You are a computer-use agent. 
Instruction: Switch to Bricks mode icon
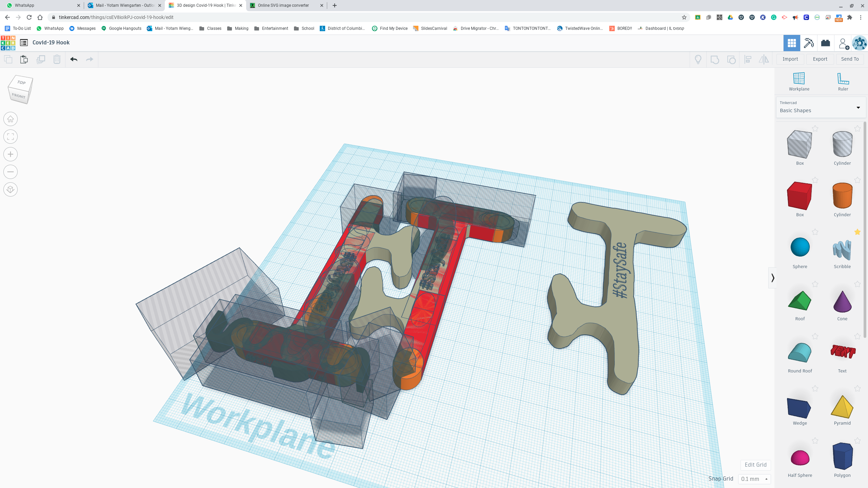(x=826, y=43)
